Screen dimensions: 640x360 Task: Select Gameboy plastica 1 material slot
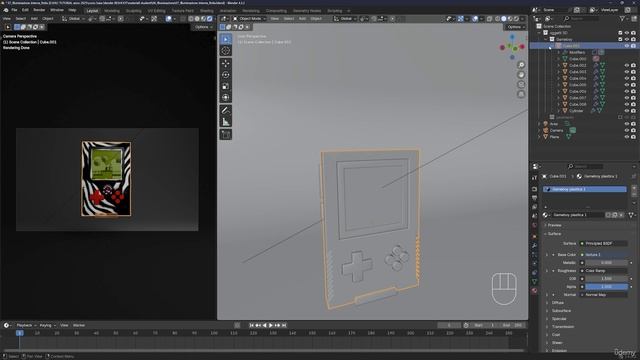click(x=584, y=189)
